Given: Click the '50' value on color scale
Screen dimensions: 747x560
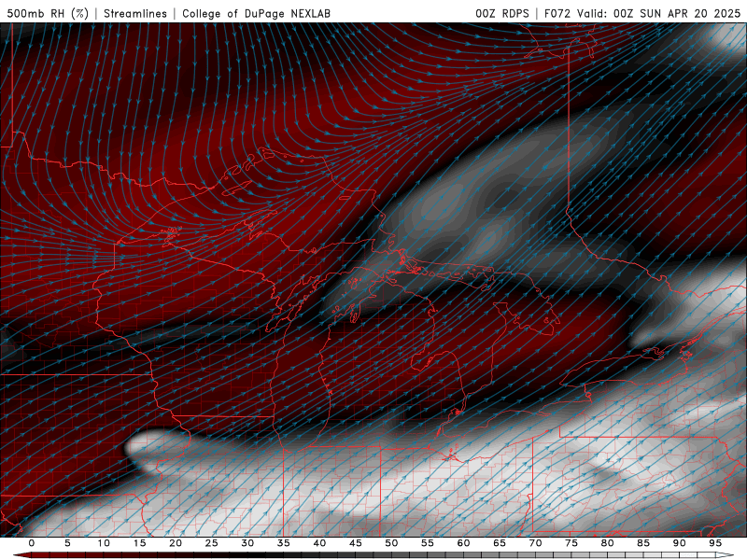Looking at the screenshot, I should click(x=391, y=543).
